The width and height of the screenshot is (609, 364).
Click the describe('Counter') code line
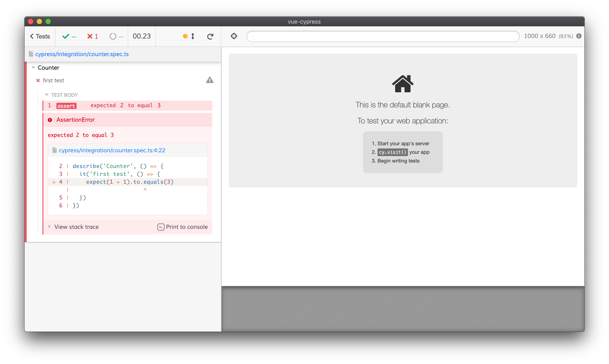coord(118,166)
